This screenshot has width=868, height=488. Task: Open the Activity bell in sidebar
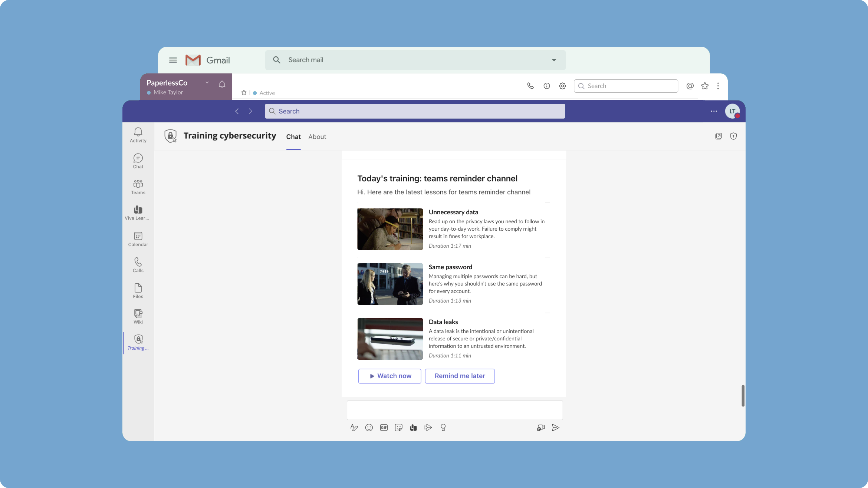[x=138, y=135]
